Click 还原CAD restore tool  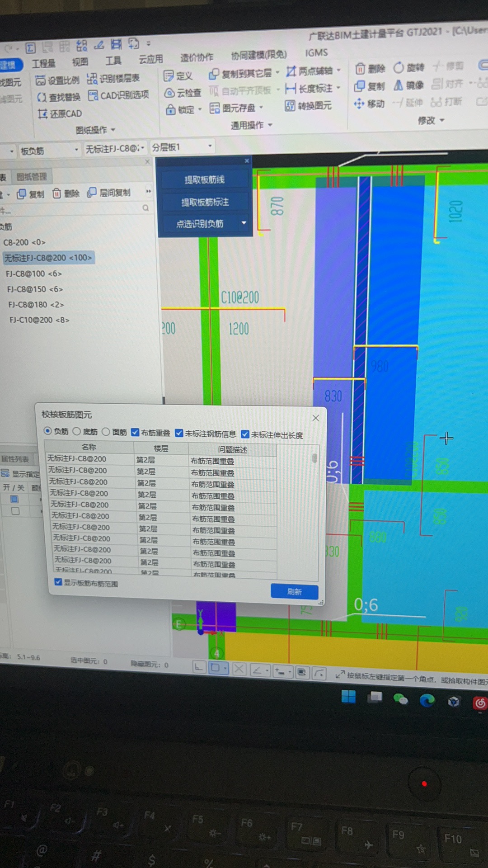pos(60,113)
